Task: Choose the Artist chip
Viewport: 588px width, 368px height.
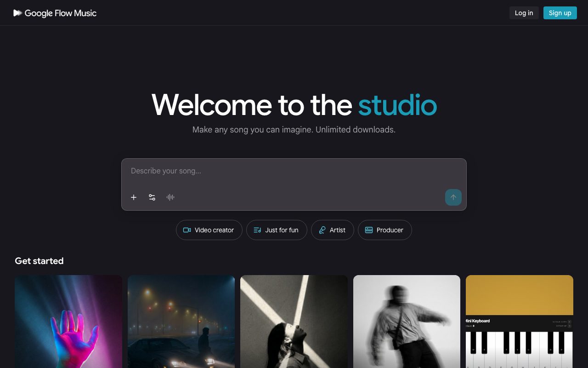Action: (x=332, y=230)
